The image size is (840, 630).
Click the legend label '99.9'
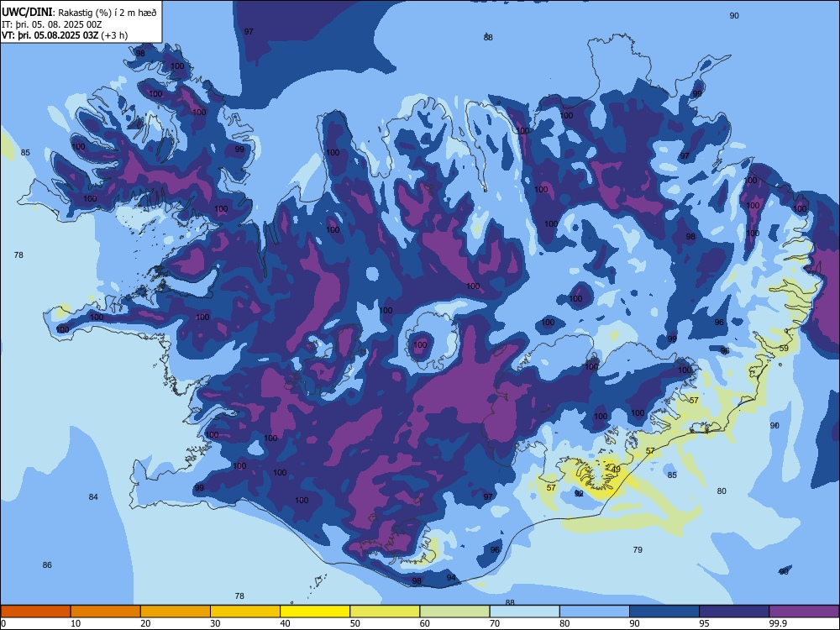point(777,623)
